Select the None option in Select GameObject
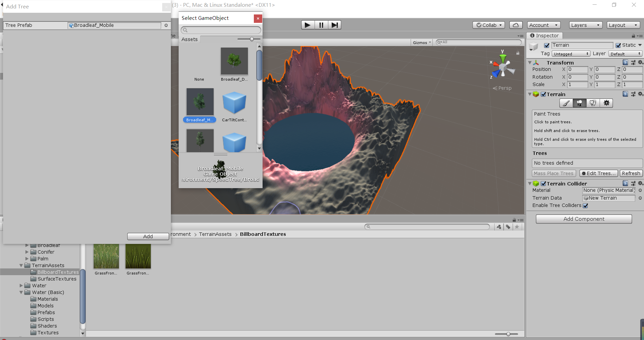Image resolution: width=644 pixels, height=340 pixels. click(x=199, y=79)
